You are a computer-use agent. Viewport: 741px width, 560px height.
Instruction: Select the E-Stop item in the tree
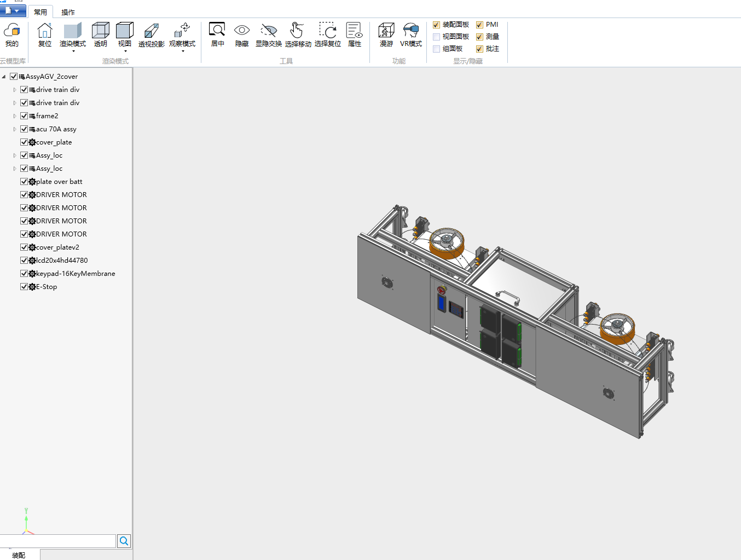pyautogui.click(x=47, y=287)
